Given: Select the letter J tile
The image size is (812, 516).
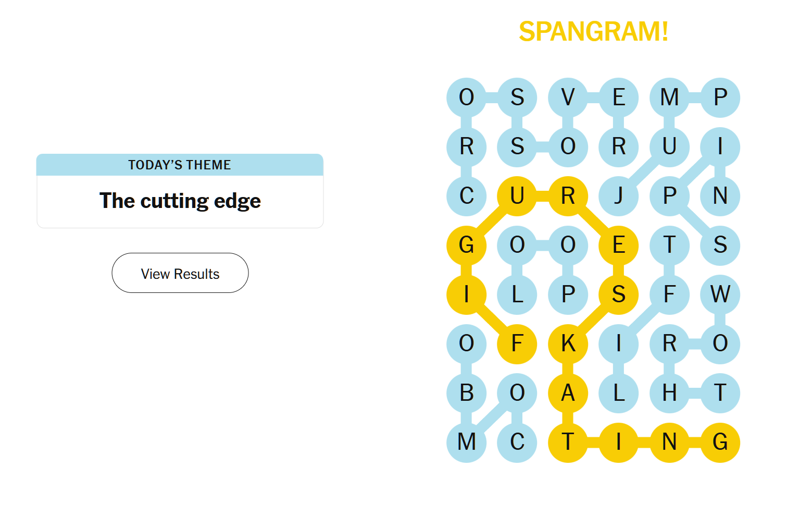Looking at the screenshot, I should (x=618, y=196).
